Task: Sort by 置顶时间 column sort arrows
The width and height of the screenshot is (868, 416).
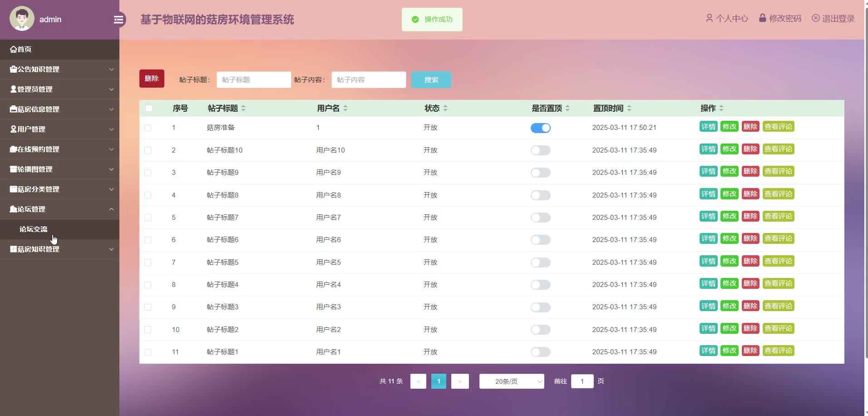Action: pos(629,108)
